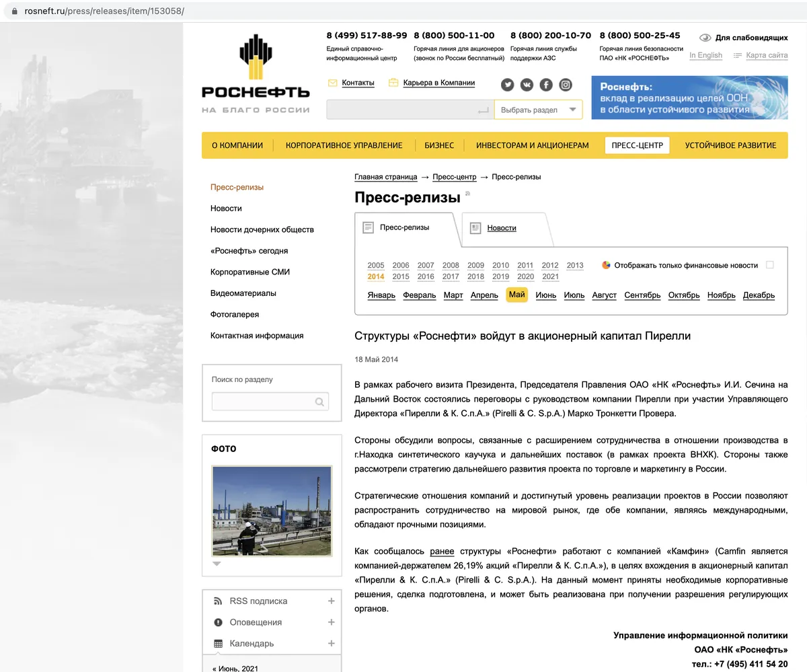
Task: Expand RSS подписка section
Action: (x=331, y=601)
